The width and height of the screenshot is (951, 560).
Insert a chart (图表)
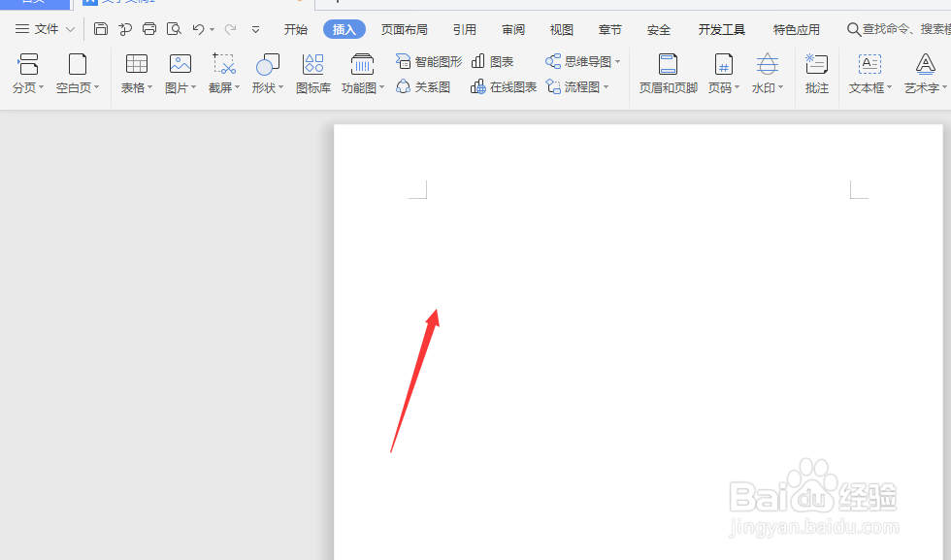[x=493, y=61]
